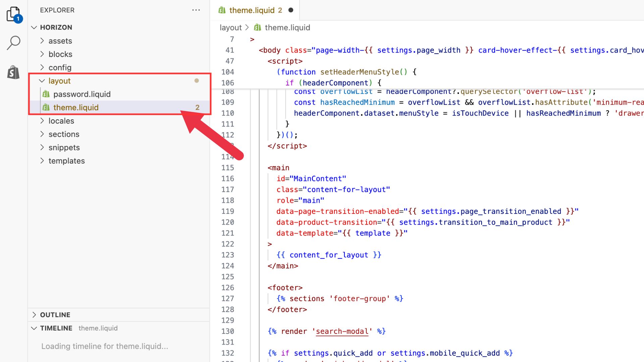Screen dimensions: 644x362
Task: Click the Shopify icon beside theme.liquid in tree
Action: click(x=46, y=108)
